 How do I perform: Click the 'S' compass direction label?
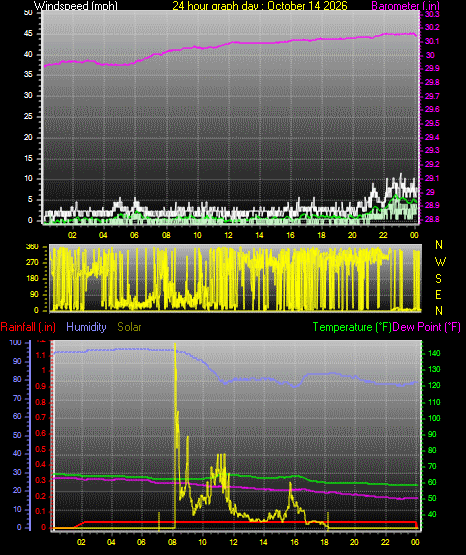(438, 279)
